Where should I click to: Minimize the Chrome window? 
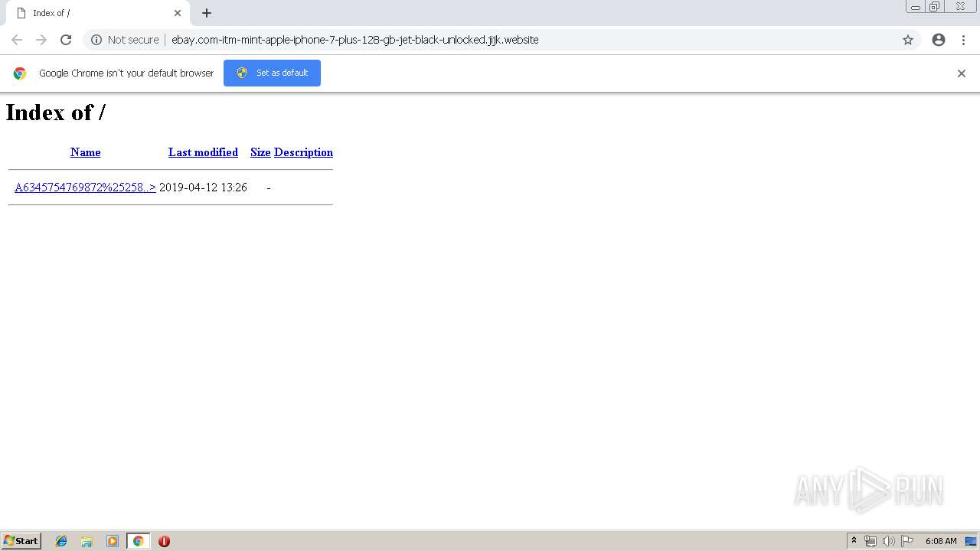pos(916,6)
